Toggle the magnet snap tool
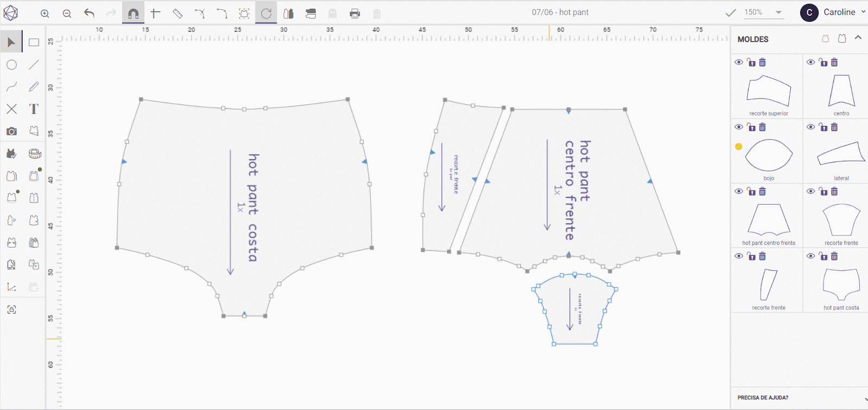 click(133, 14)
